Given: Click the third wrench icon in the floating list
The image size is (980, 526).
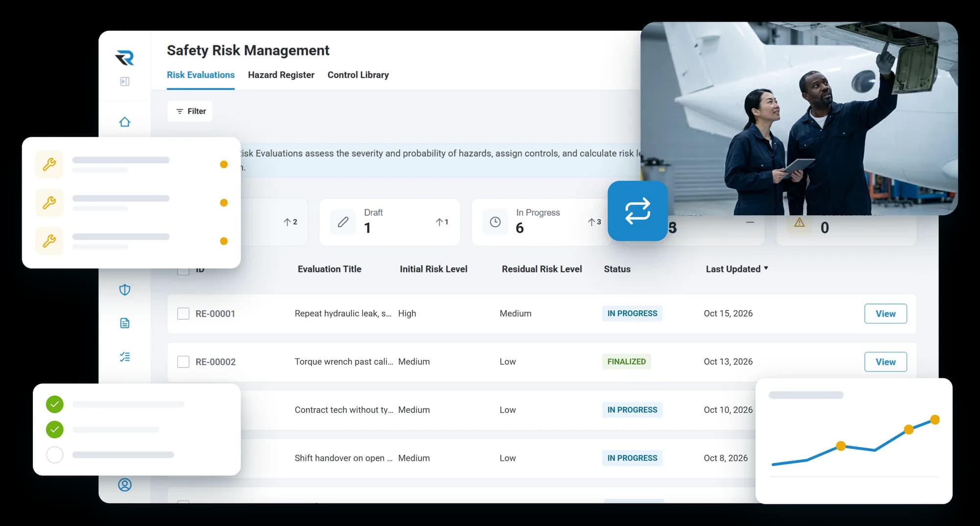Looking at the screenshot, I should (49, 241).
